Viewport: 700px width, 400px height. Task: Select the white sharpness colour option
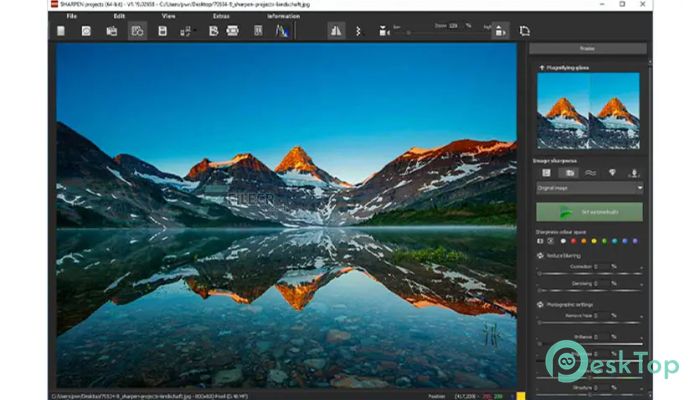[x=561, y=241]
